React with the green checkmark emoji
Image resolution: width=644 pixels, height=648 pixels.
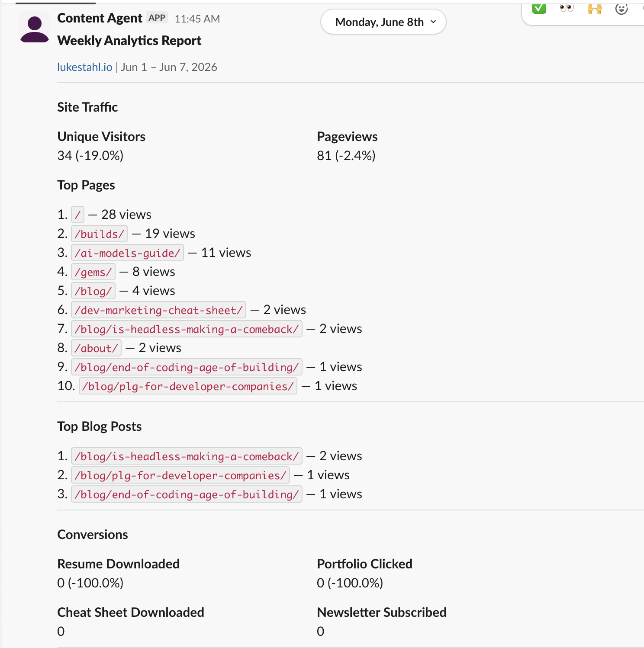[x=539, y=8]
